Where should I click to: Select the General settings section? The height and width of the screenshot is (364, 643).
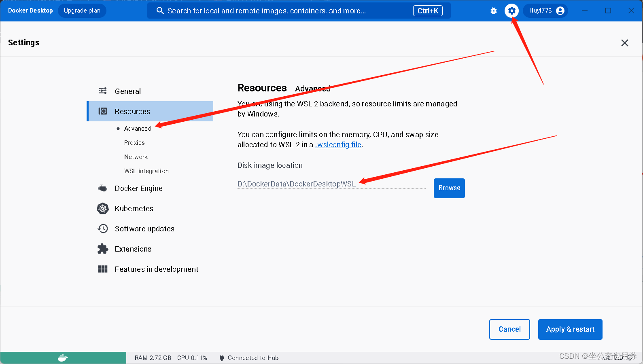[x=127, y=91]
